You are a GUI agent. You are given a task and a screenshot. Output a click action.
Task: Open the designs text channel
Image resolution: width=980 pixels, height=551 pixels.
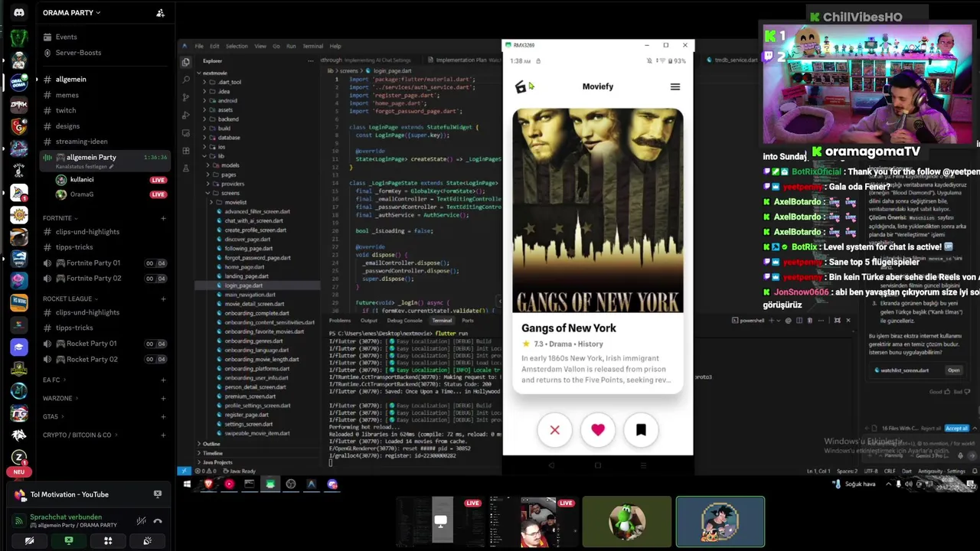coord(67,126)
